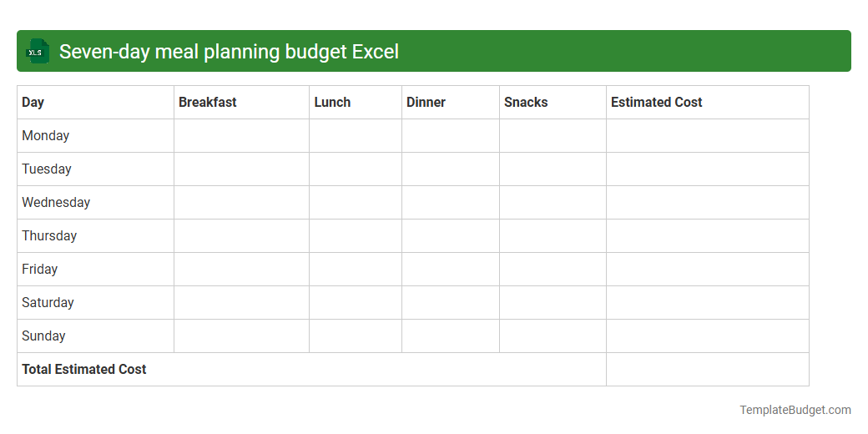868x434 pixels.
Task: Click the Tuesday Dinner cell
Action: (x=451, y=169)
